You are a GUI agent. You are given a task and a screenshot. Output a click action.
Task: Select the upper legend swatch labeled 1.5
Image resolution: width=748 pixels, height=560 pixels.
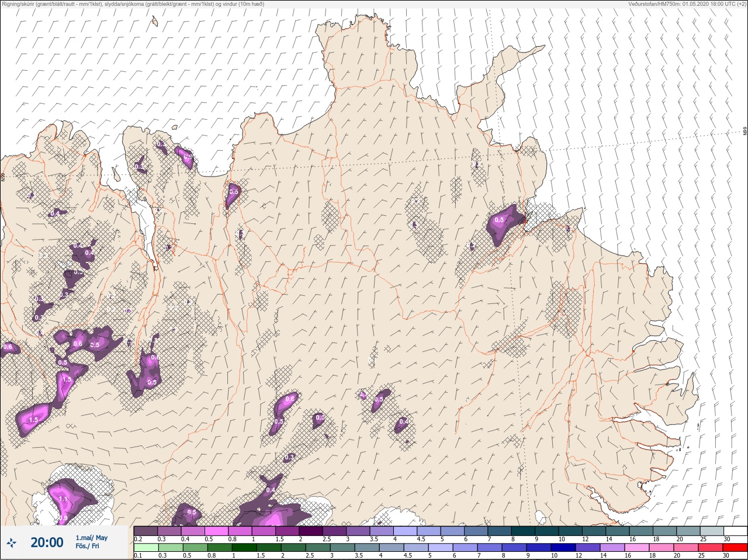(288, 531)
